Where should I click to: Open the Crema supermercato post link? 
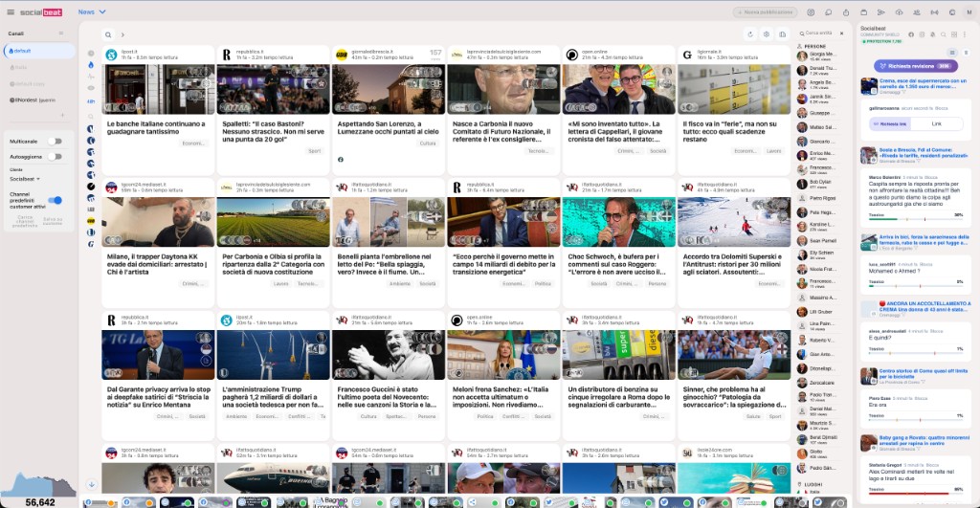922,83
